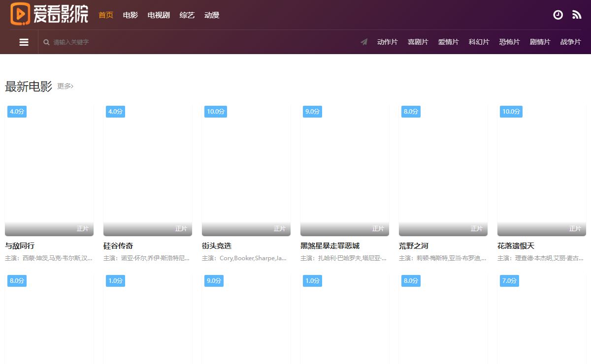The image size is (591, 364).
Task: Browse the 科幻片 category
Action: click(x=479, y=42)
